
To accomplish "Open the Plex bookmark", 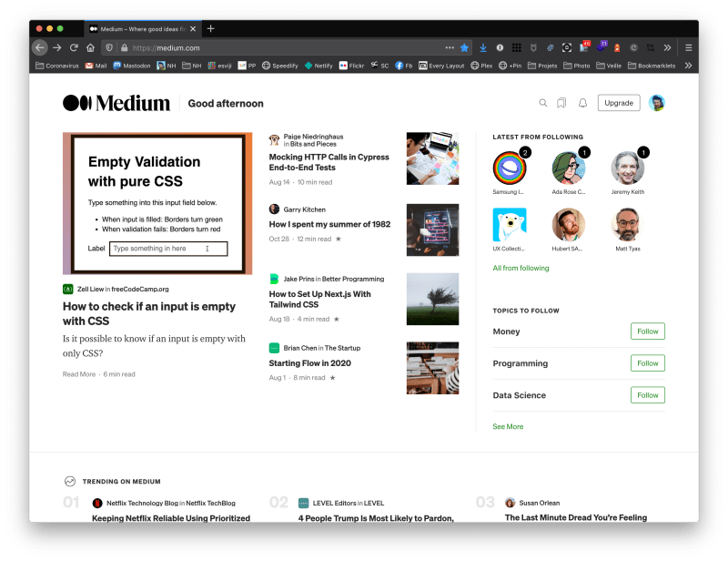I will coord(481,66).
